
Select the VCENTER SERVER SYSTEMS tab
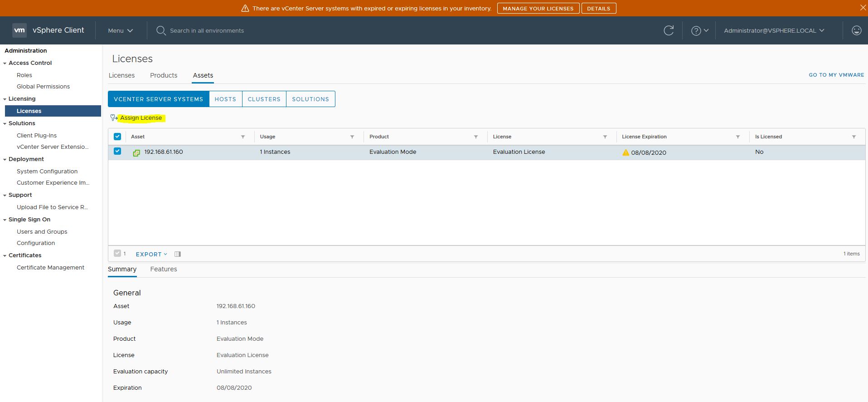click(x=159, y=99)
